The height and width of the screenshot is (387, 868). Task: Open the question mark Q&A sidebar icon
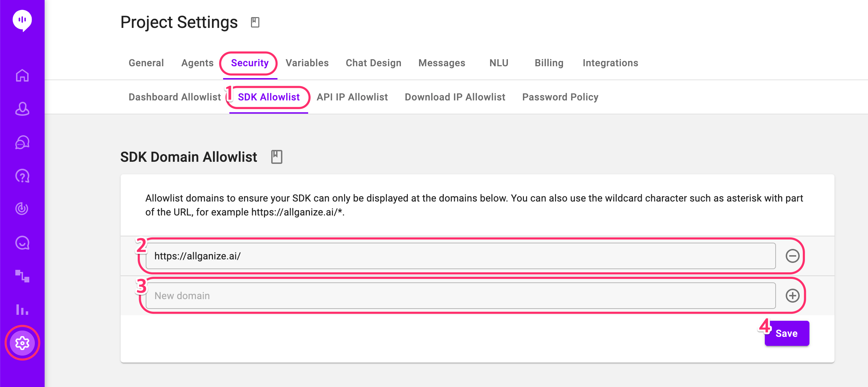point(22,176)
